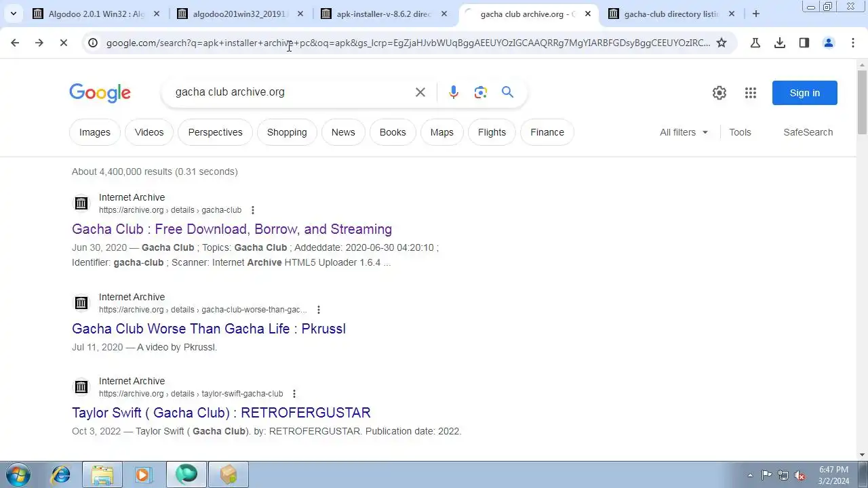
Task: Filter results by Videos
Action: tap(149, 132)
